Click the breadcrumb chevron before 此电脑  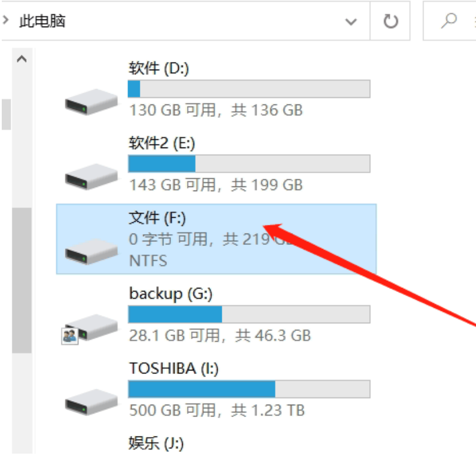[5, 21]
